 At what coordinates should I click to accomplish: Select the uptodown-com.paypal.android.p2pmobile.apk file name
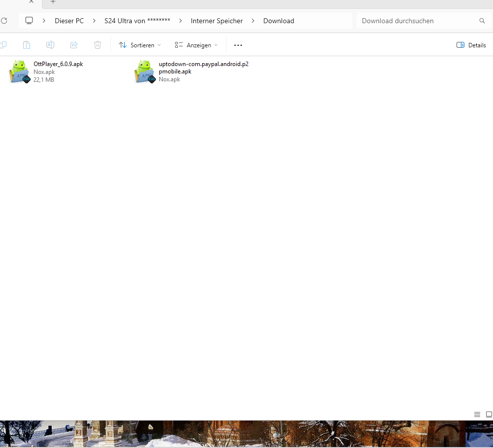tap(204, 68)
